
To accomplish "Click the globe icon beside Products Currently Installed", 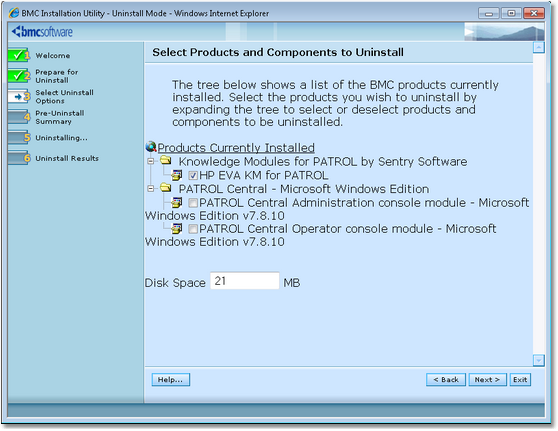I will 151,146.
